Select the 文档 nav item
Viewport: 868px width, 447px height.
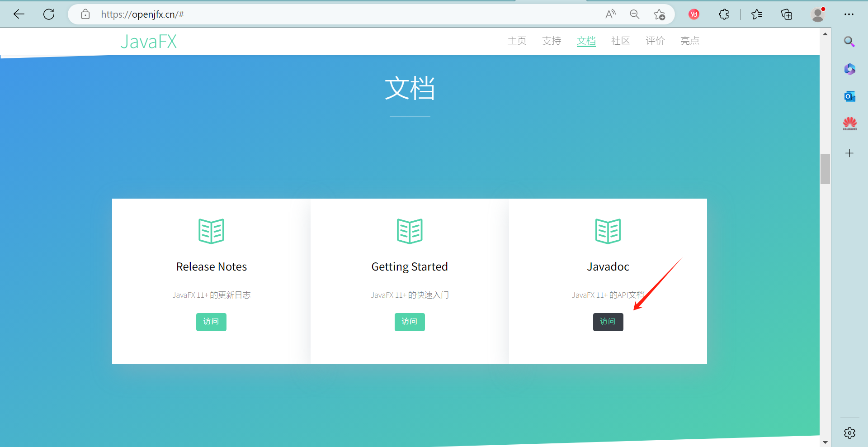click(586, 41)
